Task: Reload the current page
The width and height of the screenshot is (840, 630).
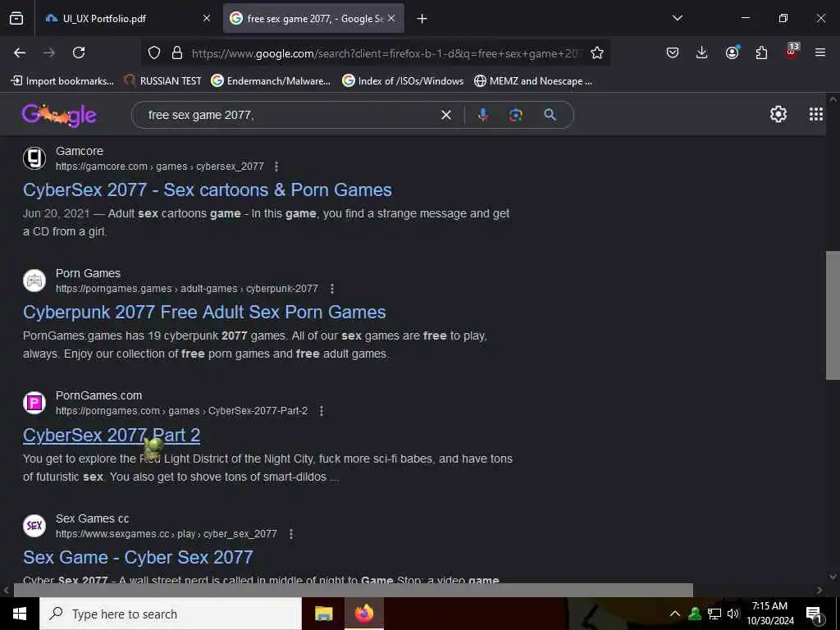Action: [79, 52]
